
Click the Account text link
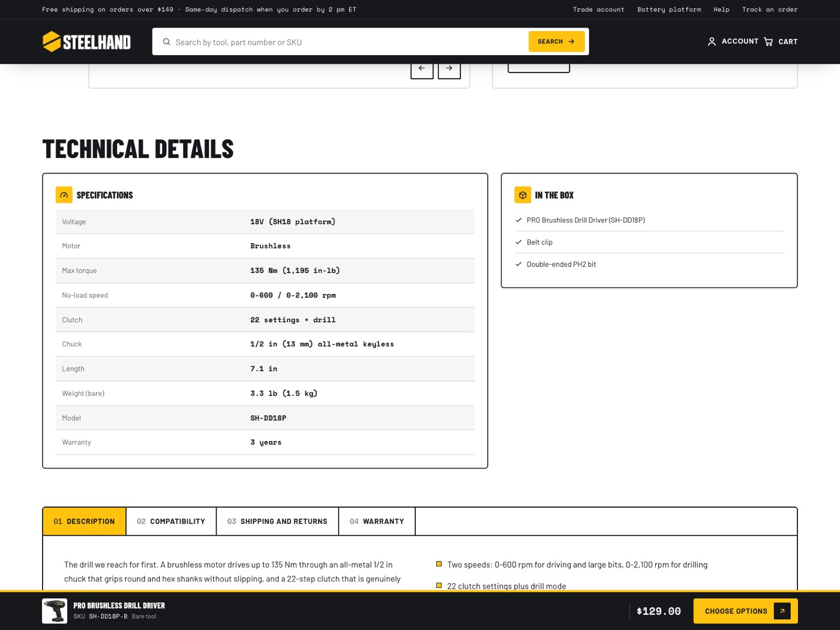click(740, 41)
